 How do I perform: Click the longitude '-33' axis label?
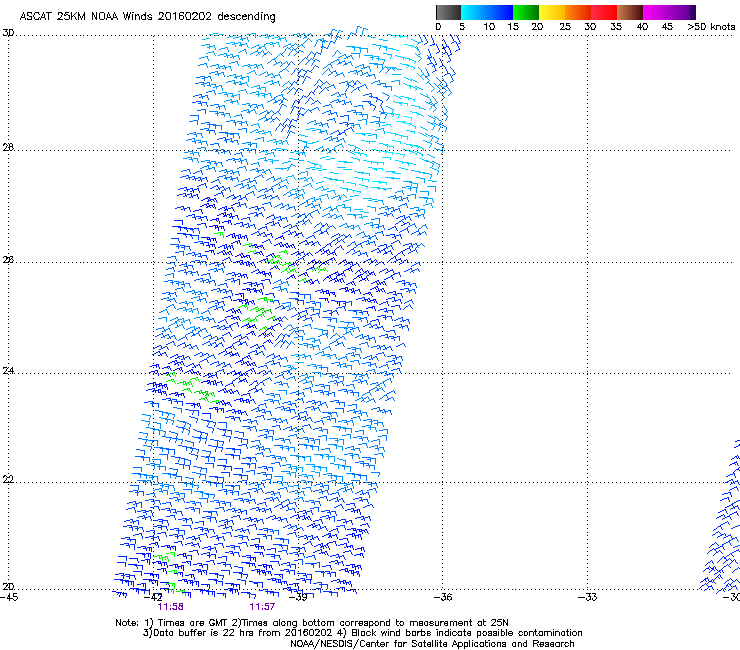pos(587,597)
